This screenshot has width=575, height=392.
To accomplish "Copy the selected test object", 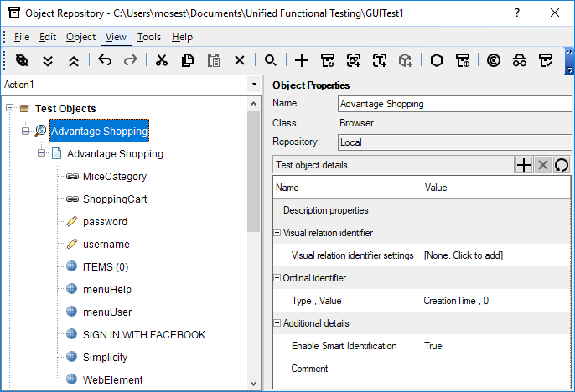I will (188, 60).
